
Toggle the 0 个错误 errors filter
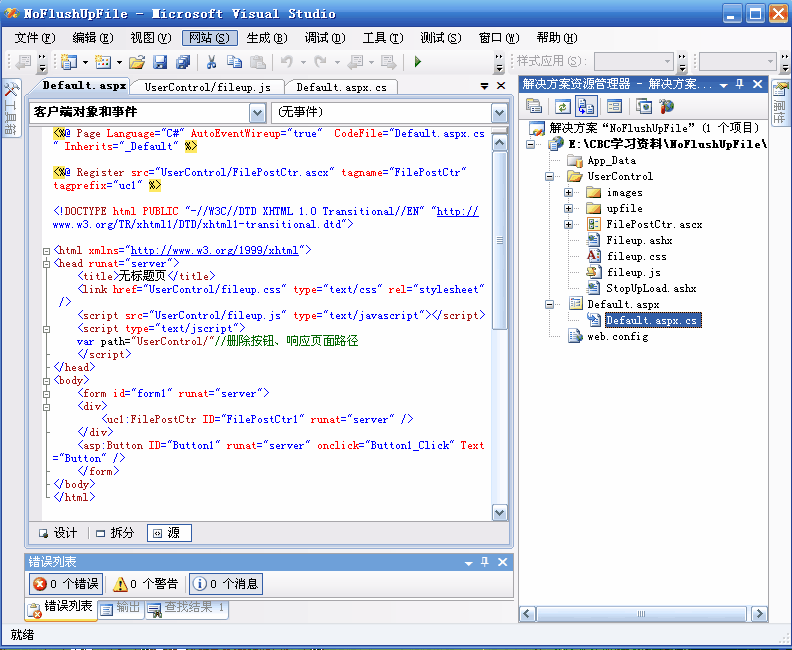pos(65,584)
